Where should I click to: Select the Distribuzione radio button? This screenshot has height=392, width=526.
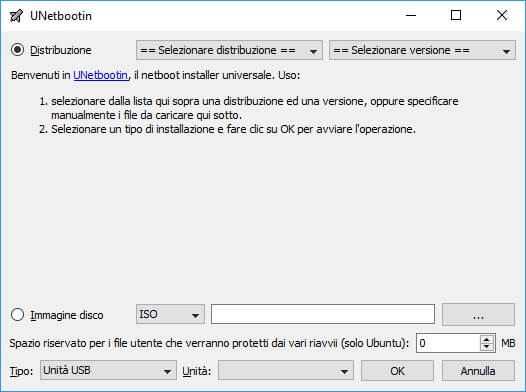pos(17,50)
